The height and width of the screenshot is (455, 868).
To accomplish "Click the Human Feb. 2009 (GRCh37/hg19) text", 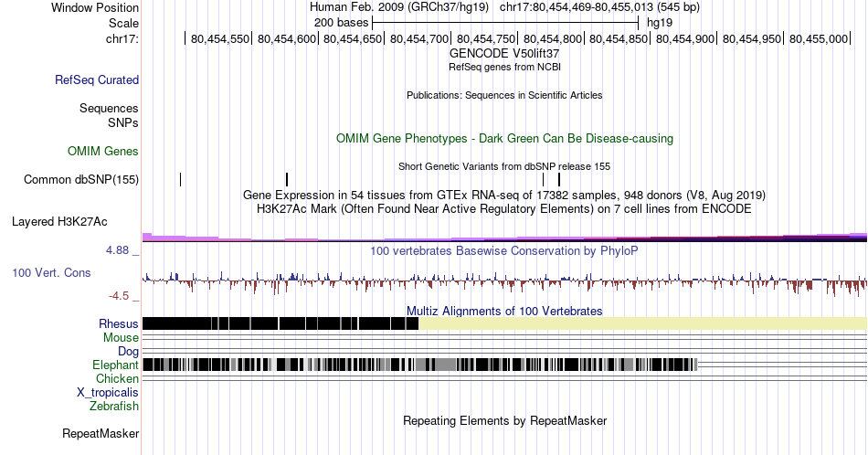I will pos(399,7).
